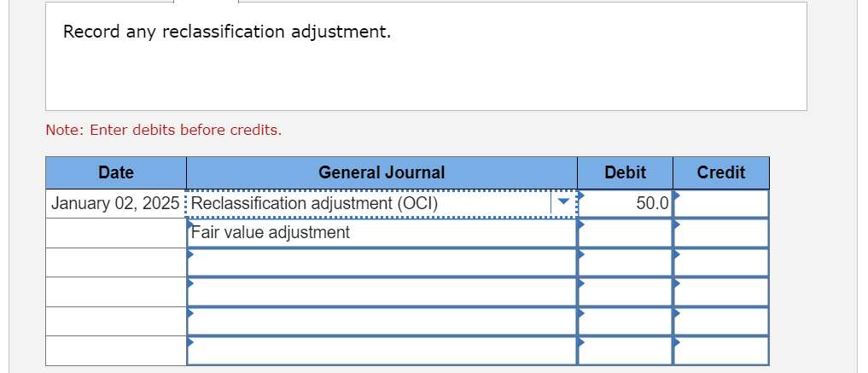Click the General Journal column header

(382, 172)
